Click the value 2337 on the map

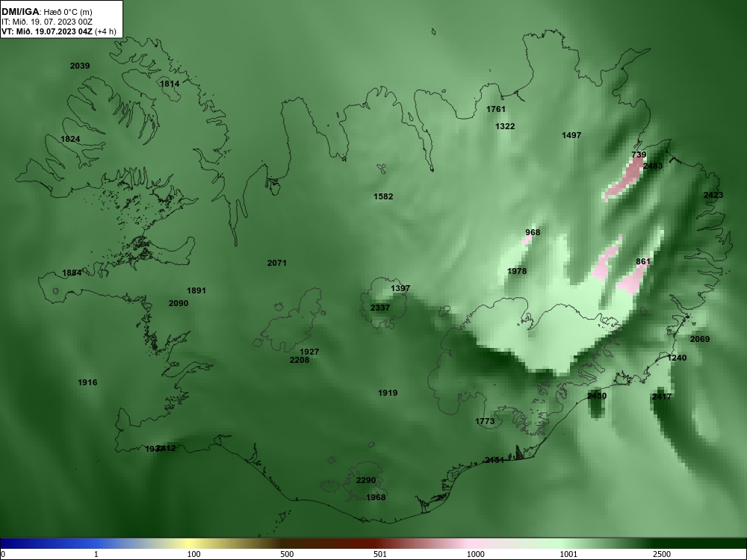pos(379,308)
